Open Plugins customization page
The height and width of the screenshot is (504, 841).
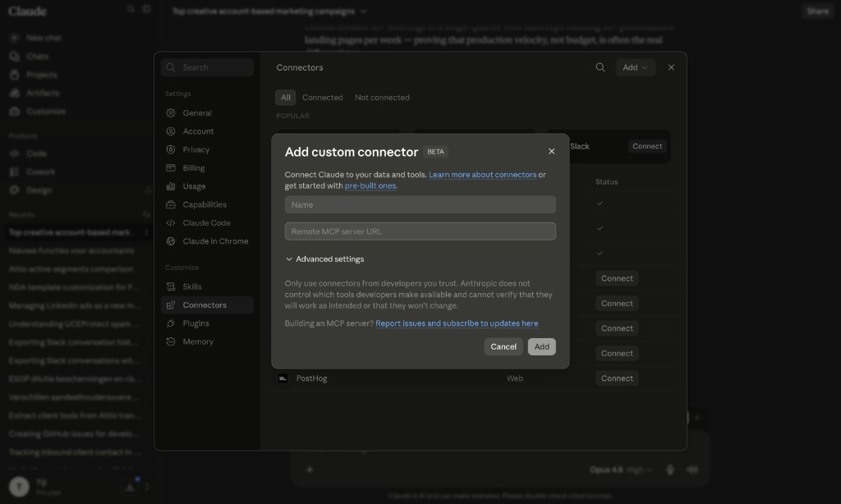tap(207, 323)
